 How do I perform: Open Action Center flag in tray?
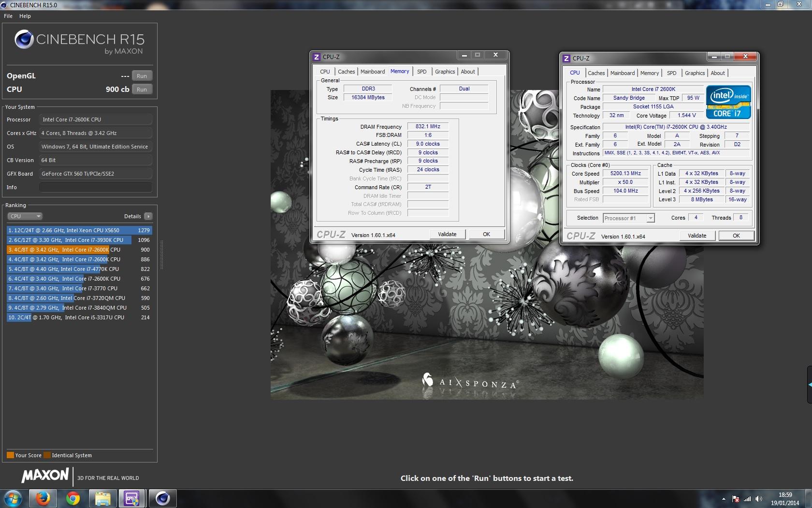736,499
